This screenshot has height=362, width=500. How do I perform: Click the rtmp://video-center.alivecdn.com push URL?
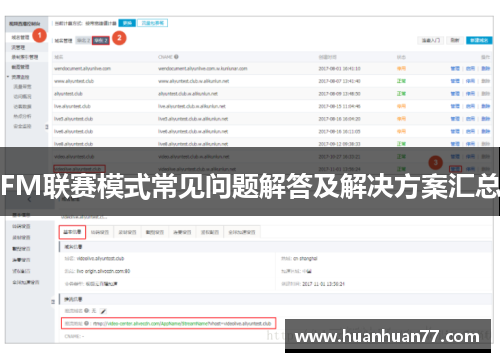click(x=182, y=323)
